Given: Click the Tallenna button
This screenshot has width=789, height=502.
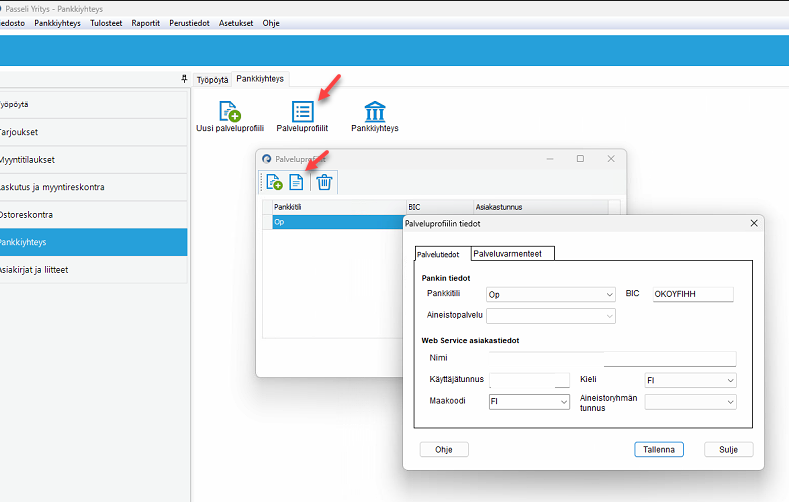Looking at the screenshot, I should (x=659, y=450).
